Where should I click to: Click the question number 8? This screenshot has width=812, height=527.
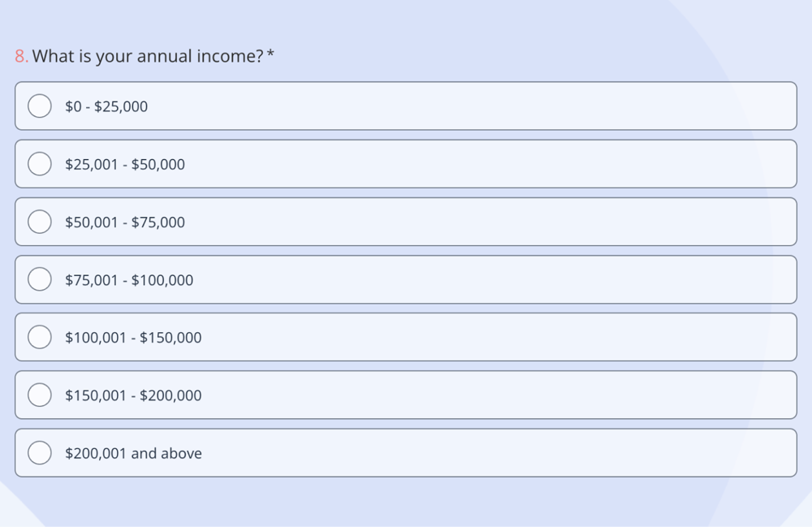[19, 56]
